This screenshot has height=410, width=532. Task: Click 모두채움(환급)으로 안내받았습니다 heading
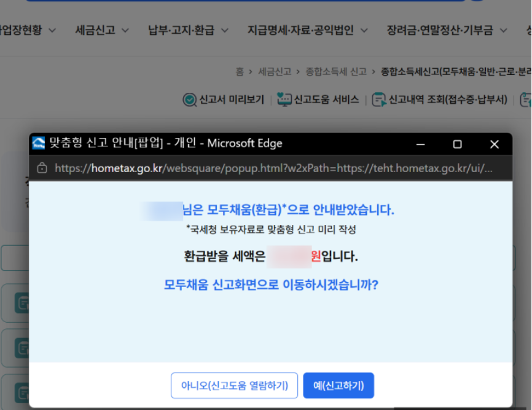tap(288, 210)
